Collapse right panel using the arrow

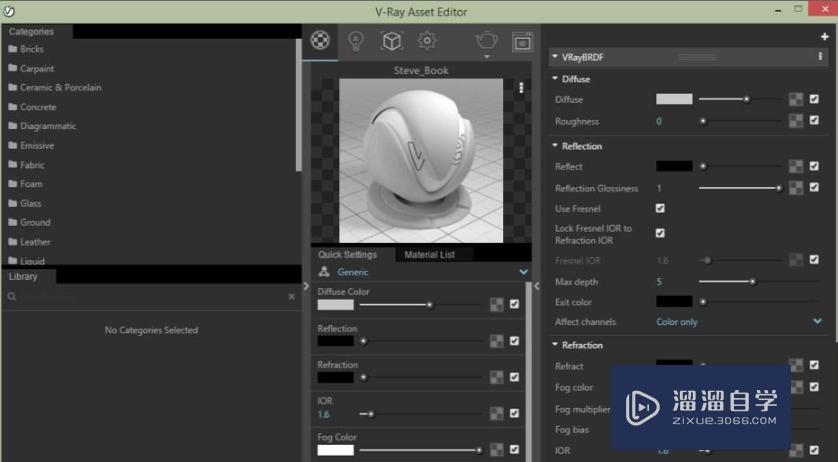[x=536, y=286]
